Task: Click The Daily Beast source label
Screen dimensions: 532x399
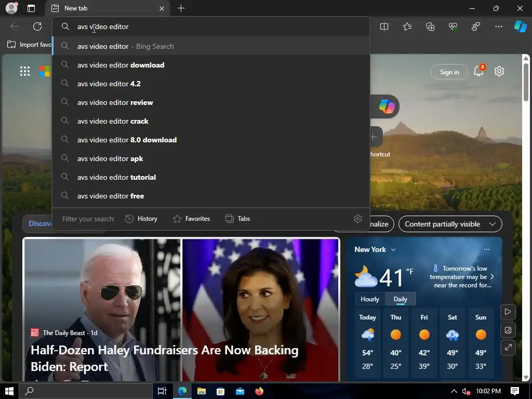Action: tap(64, 333)
